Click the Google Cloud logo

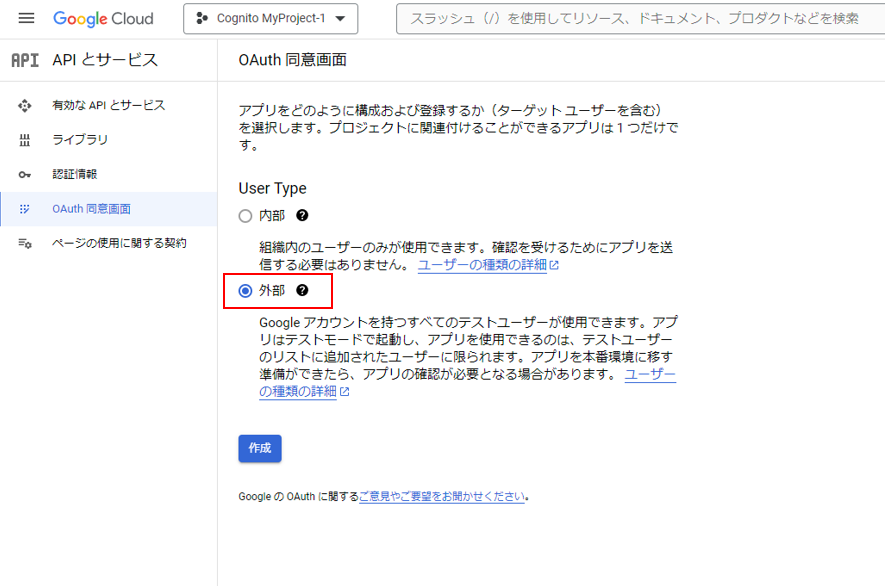coord(103,19)
